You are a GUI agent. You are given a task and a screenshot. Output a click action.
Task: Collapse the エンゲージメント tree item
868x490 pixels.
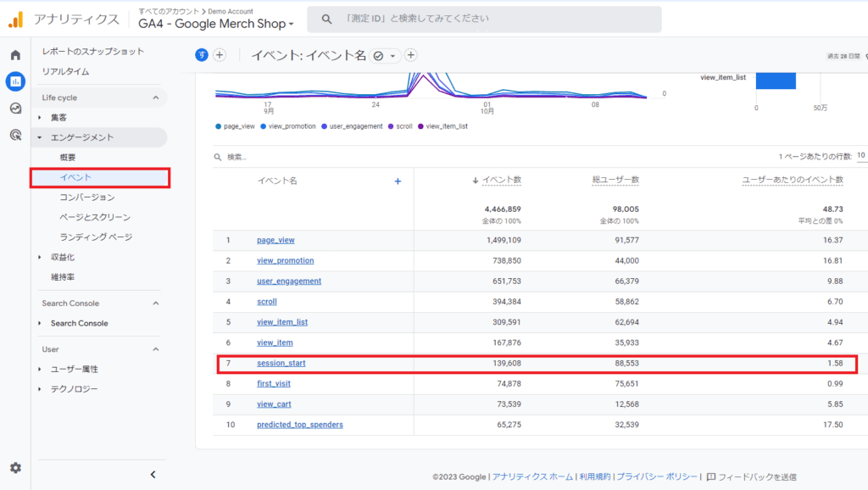[39, 137]
